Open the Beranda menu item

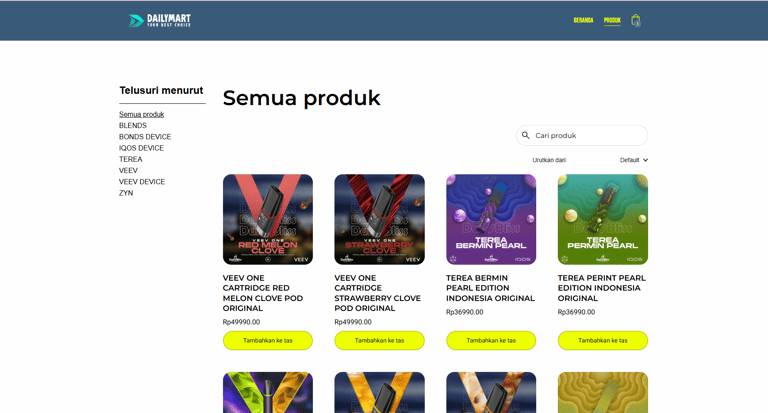pyautogui.click(x=583, y=20)
